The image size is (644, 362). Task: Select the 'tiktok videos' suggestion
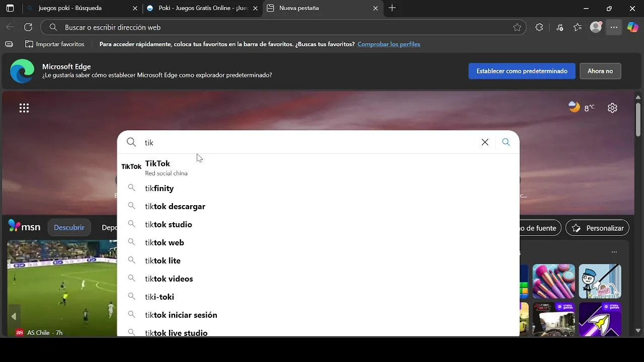point(318,279)
